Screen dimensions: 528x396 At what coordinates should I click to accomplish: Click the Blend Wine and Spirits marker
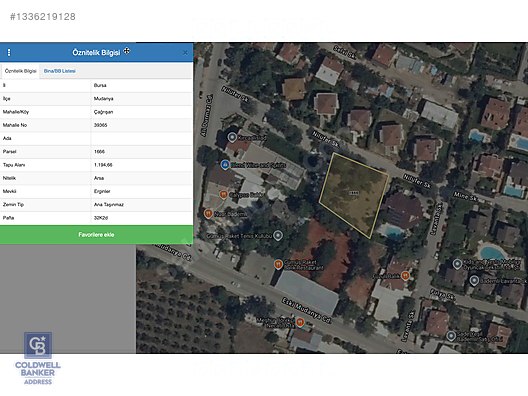[225, 165]
